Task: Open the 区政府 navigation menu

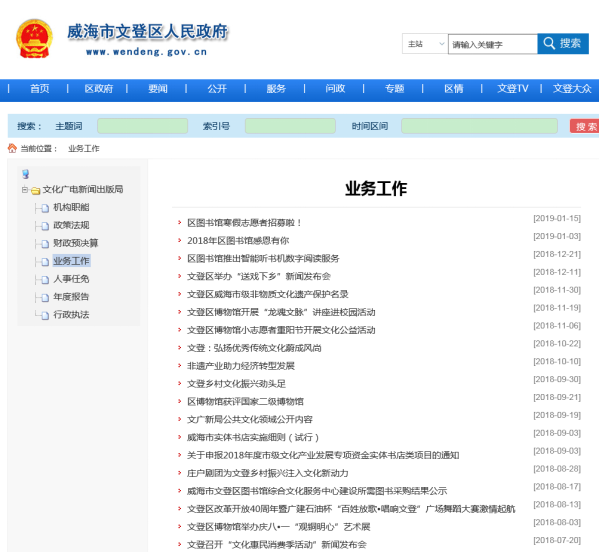Action: click(99, 89)
